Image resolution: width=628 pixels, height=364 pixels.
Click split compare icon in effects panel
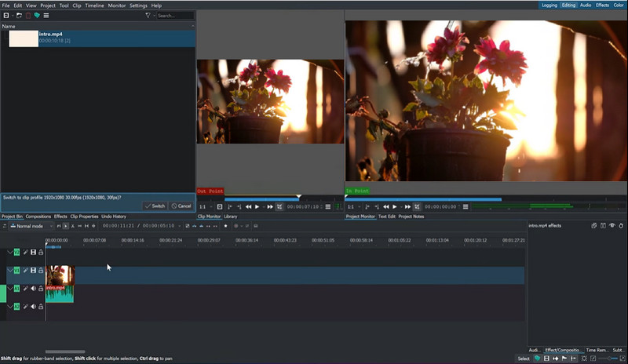(x=603, y=225)
